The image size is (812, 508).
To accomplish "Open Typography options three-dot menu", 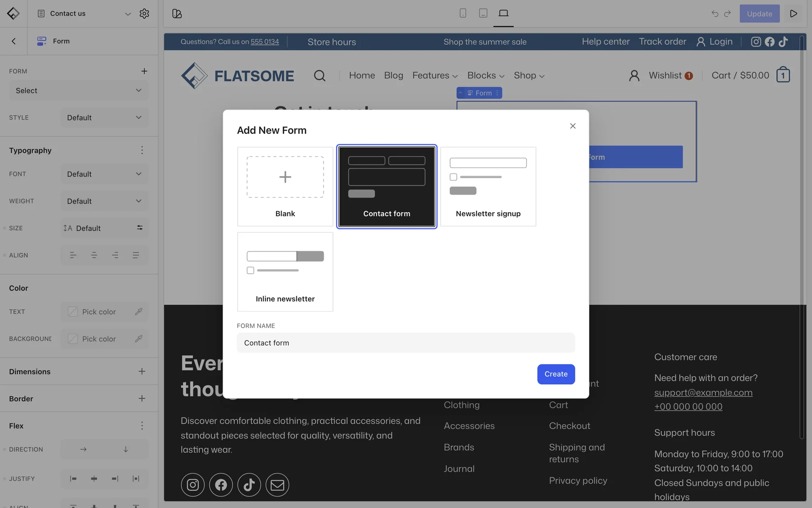I will point(142,150).
